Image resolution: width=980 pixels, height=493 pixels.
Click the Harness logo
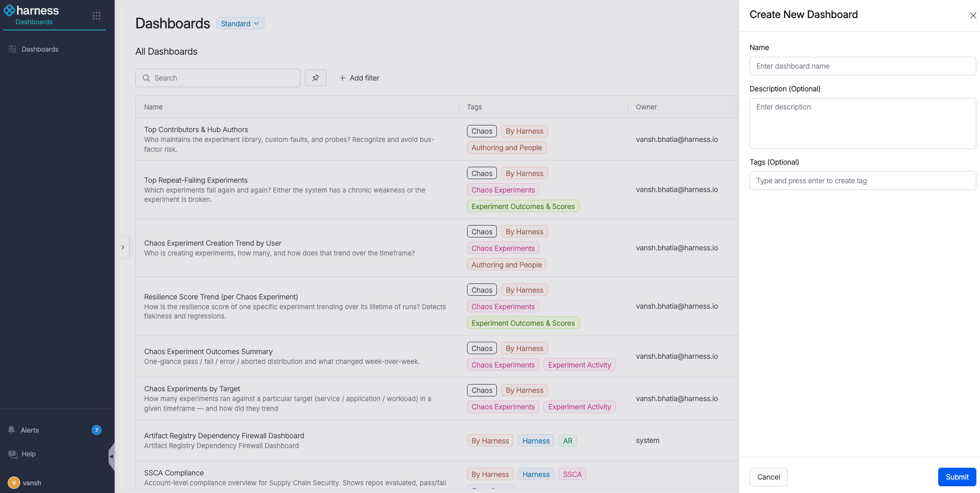31,10
